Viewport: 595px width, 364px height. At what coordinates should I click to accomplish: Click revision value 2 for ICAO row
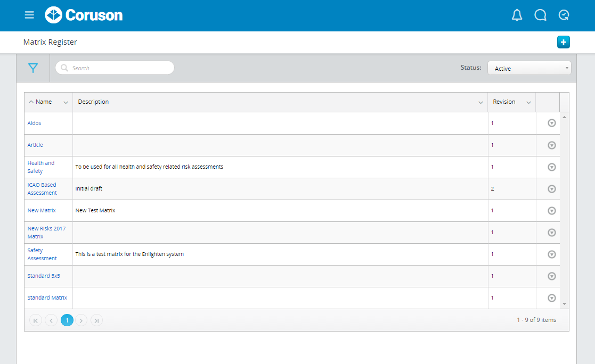[493, 188]
